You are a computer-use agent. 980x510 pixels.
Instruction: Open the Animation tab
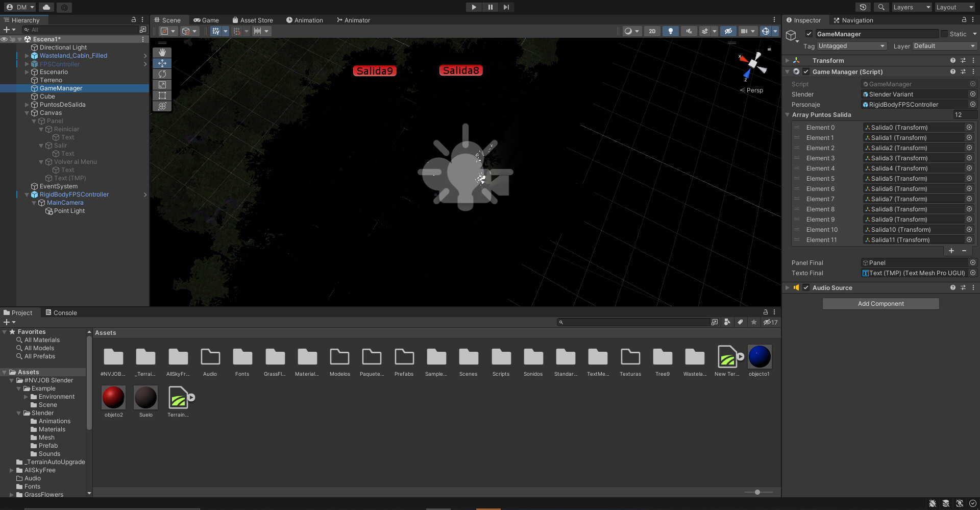coord(305,20)
